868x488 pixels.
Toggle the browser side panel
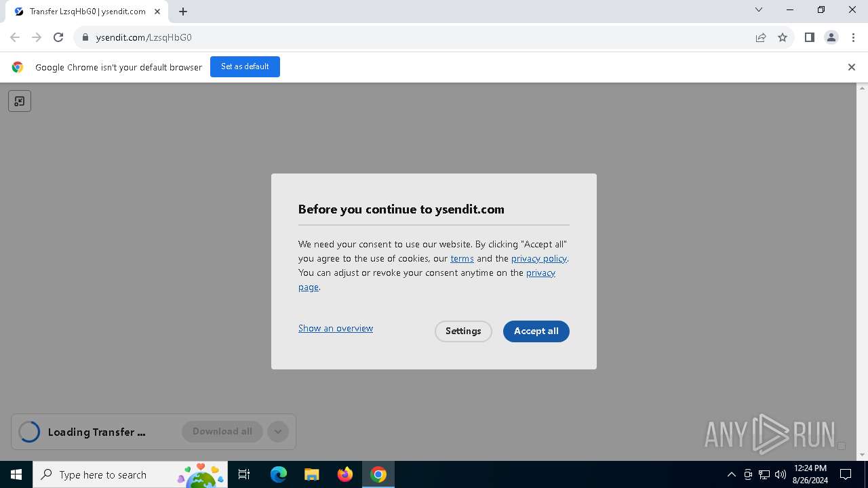tap(809, 37)
